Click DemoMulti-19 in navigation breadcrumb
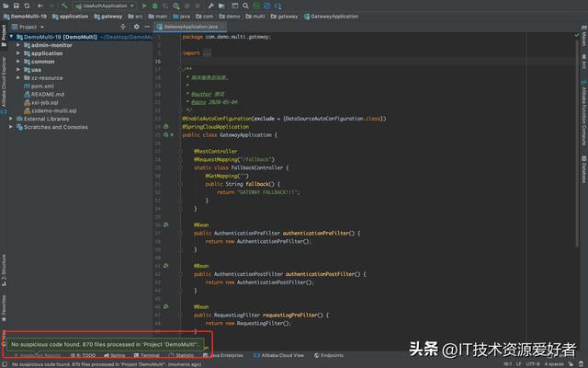Image resolution: width=588 pixels, height=368 pixels. coord(25,17)
